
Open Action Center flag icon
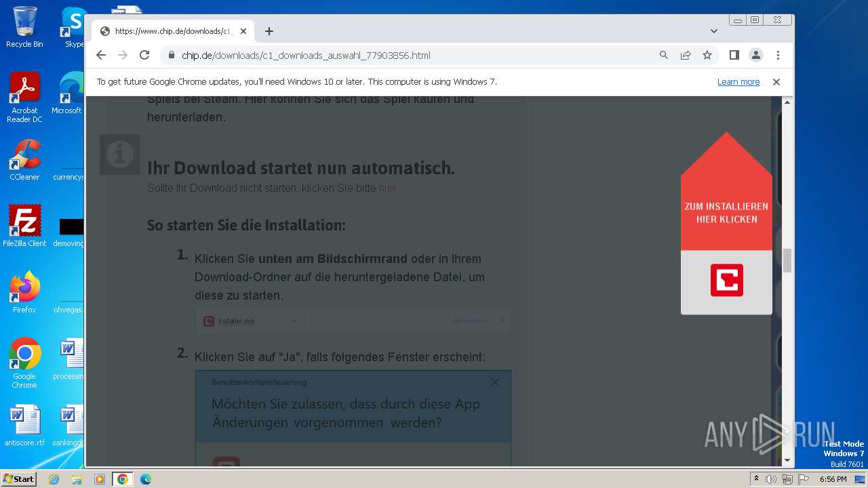[803, 479]
